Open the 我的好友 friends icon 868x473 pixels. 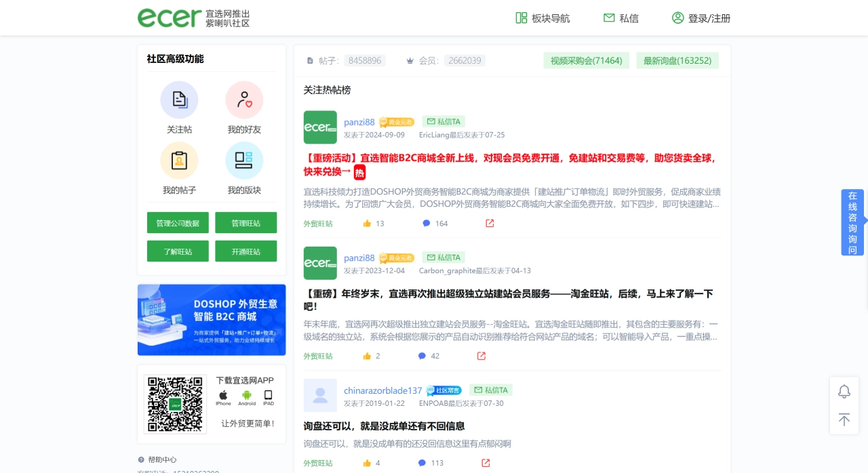(244, 100)
